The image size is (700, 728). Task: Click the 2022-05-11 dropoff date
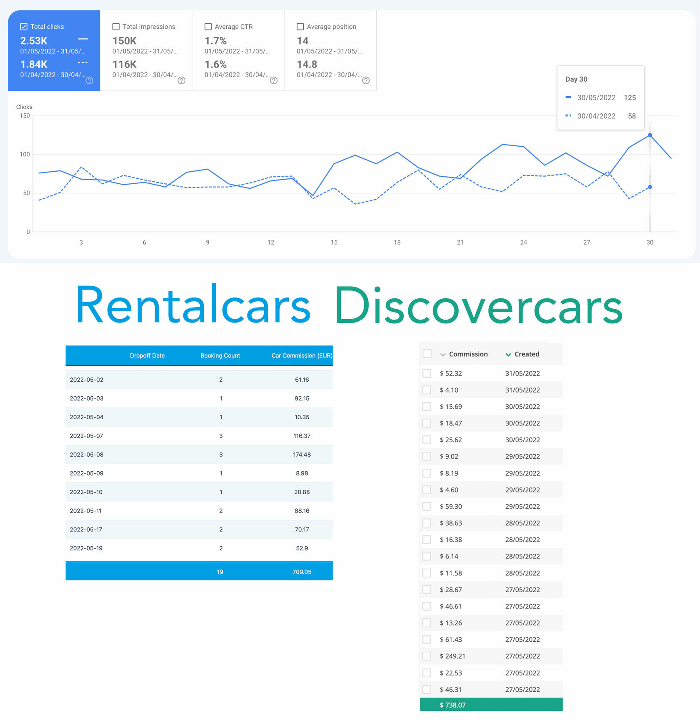86,510
